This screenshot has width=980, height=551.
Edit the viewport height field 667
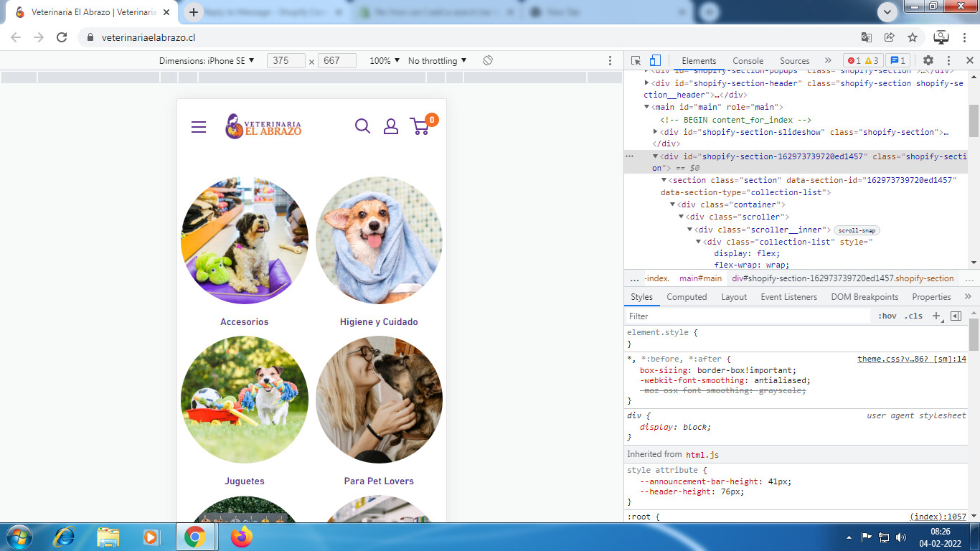(336, 61)
